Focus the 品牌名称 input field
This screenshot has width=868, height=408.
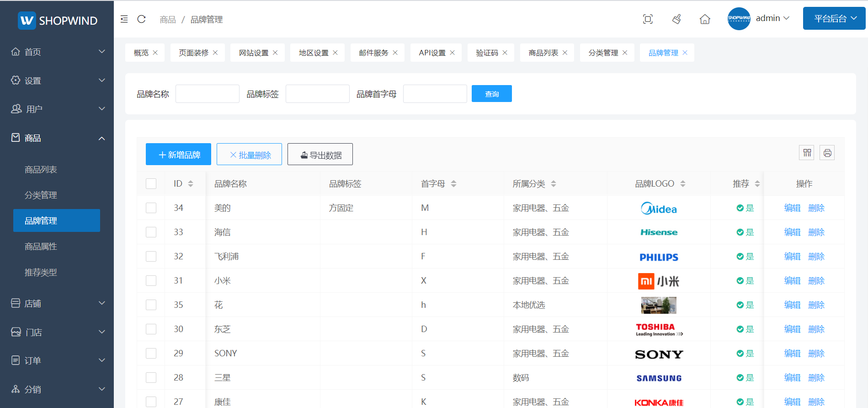[208, 94]
